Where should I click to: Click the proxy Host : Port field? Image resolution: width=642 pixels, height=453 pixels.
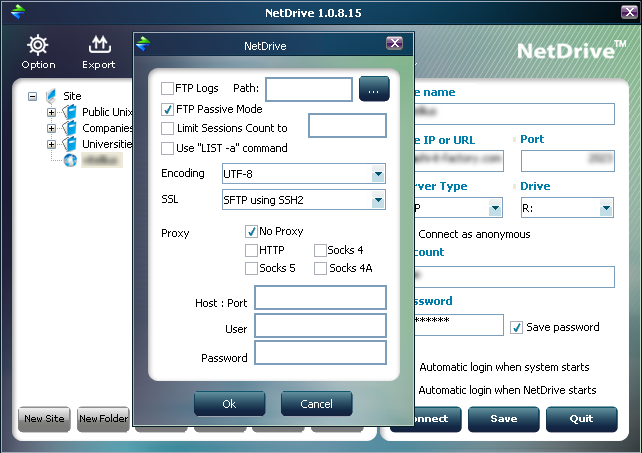click(x=320, y=297)
